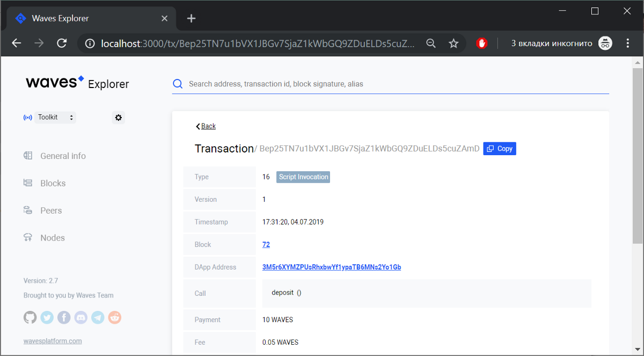The image size is (644, 356).
Task: Follow the DApp address link
Action: pyautogui.click(x=331, y=267)
